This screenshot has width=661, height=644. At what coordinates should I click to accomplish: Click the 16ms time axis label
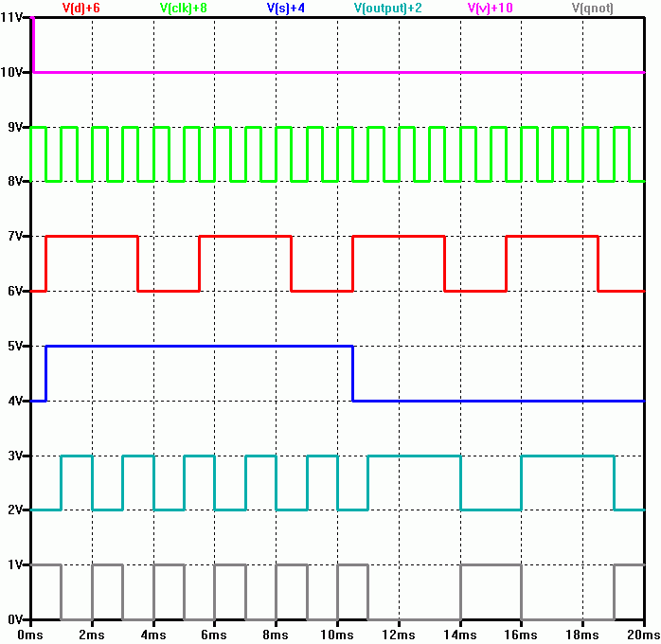pos(521,635)
